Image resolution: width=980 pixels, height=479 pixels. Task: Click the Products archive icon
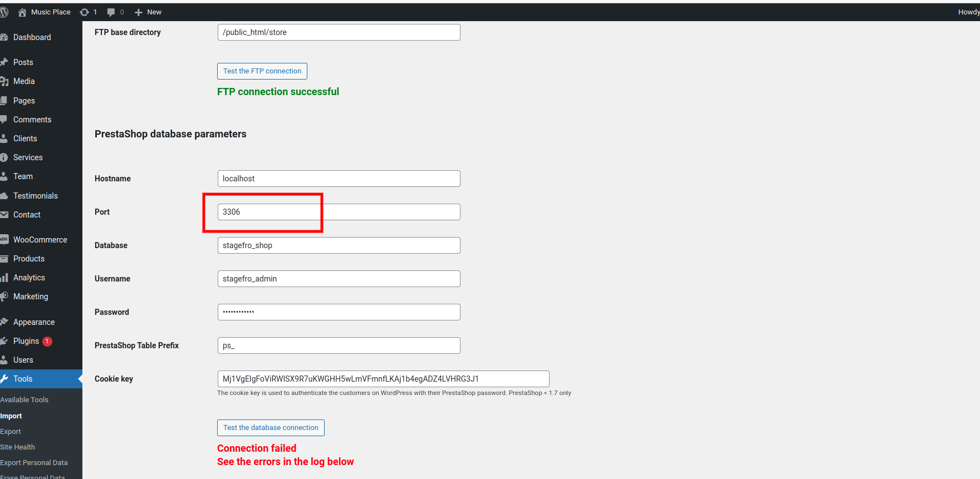(4, 259)
